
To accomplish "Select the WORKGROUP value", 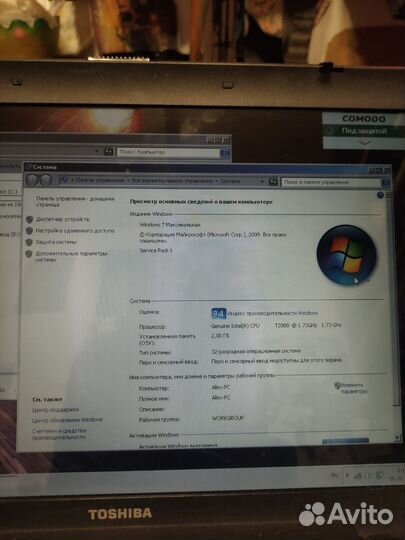I will (228, 418).
